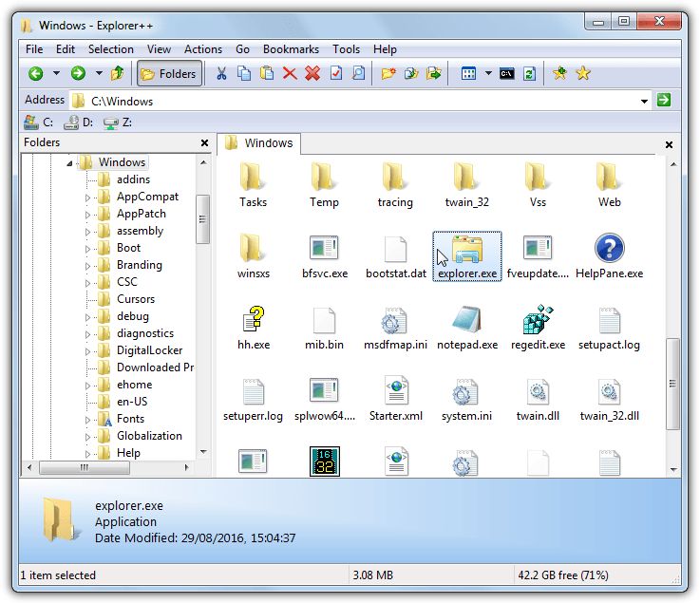Switch to drive D: button
Image resolution: width=700 pixels, height=603 pixels.
pyautogui.click(x=78, y=122)
